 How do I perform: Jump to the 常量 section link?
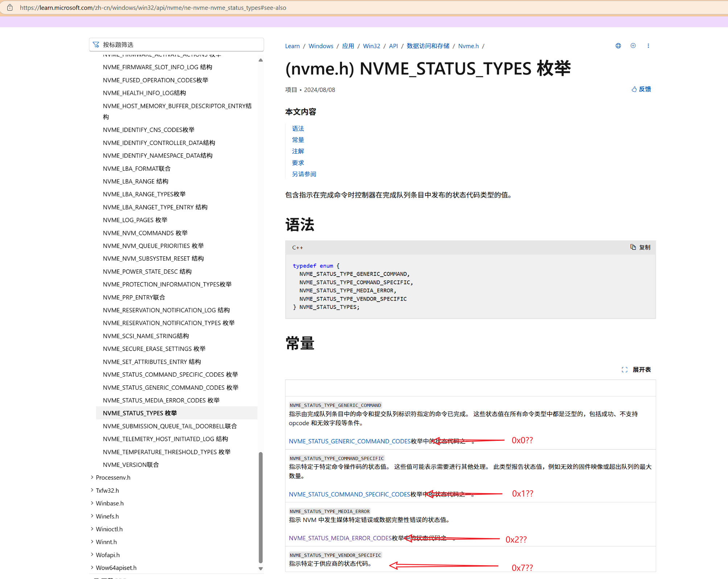point(298,140)
